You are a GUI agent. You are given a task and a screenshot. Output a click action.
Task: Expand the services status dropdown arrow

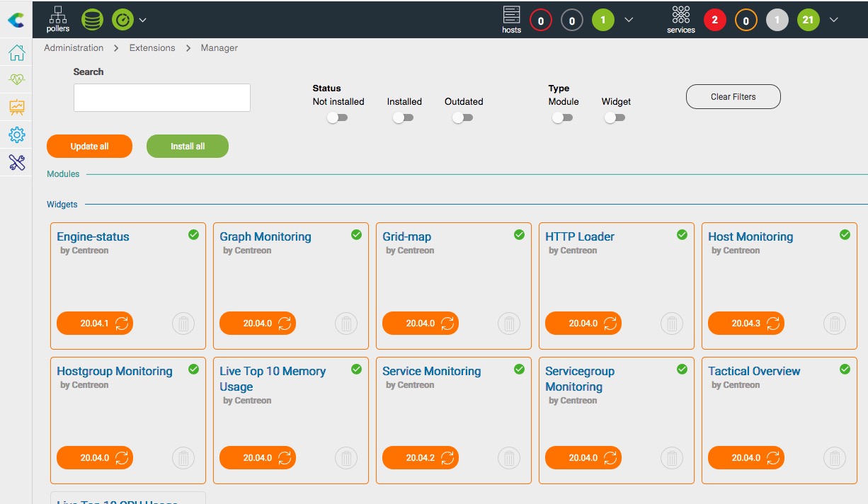(833, 20)
